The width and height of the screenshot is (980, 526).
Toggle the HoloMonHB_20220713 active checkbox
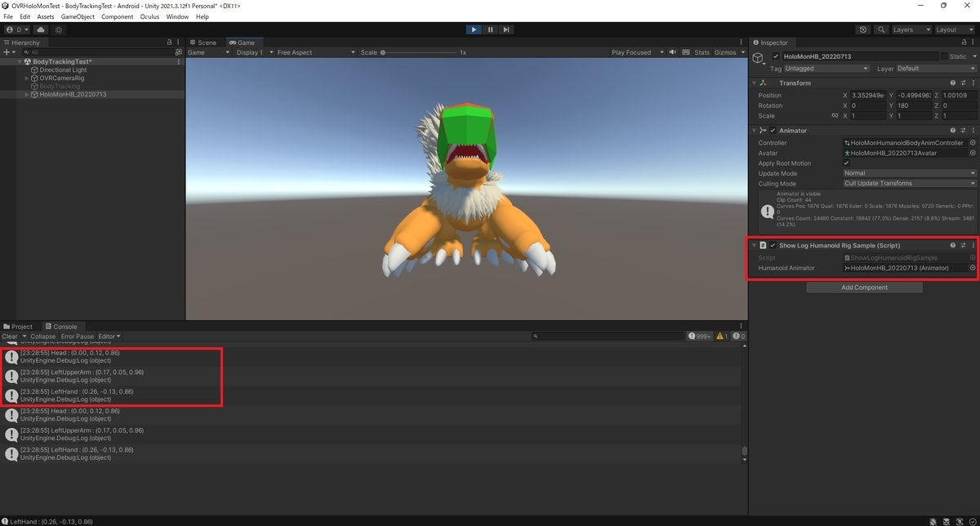[776, 56]
